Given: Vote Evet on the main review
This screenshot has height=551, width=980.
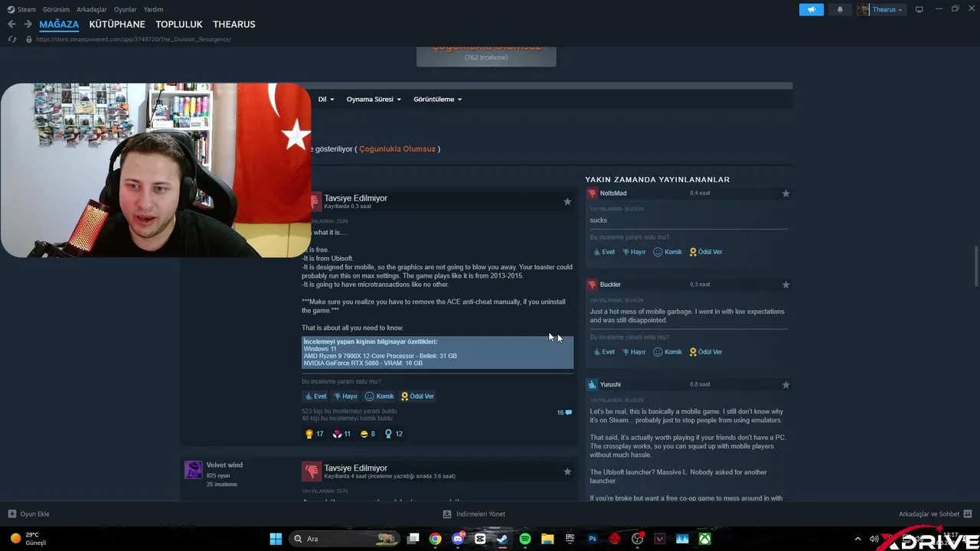Looking at the screenshot, I should (x=315, y=396).
